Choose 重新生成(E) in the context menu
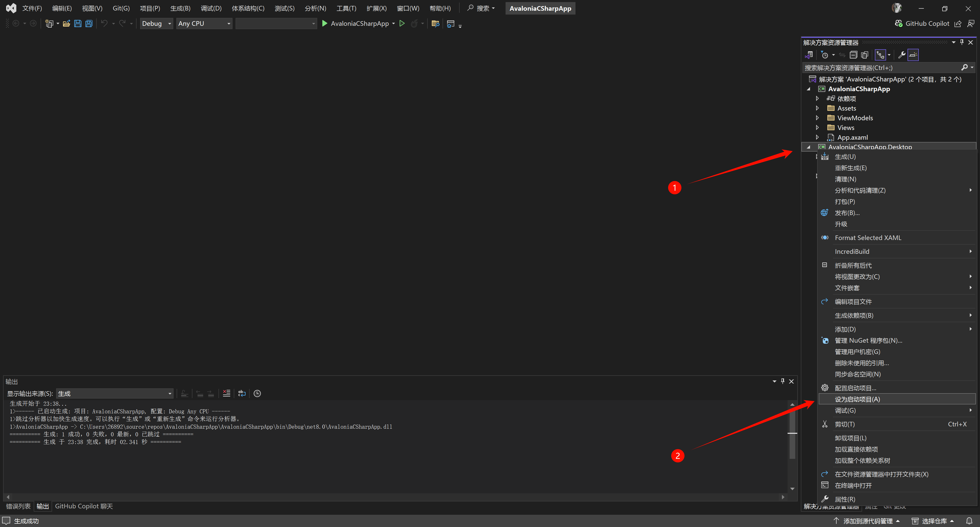The width and height of the screenshot is (980, 527). (x=897, y=168)
